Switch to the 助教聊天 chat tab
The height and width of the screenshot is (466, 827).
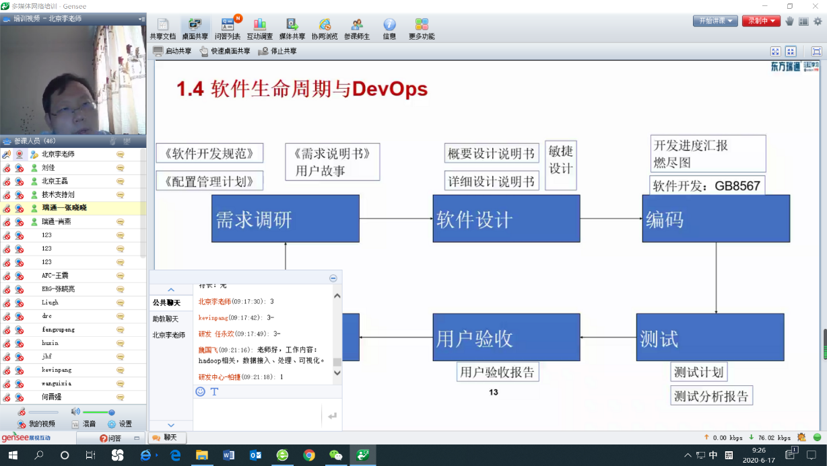[x=166, y=319]
